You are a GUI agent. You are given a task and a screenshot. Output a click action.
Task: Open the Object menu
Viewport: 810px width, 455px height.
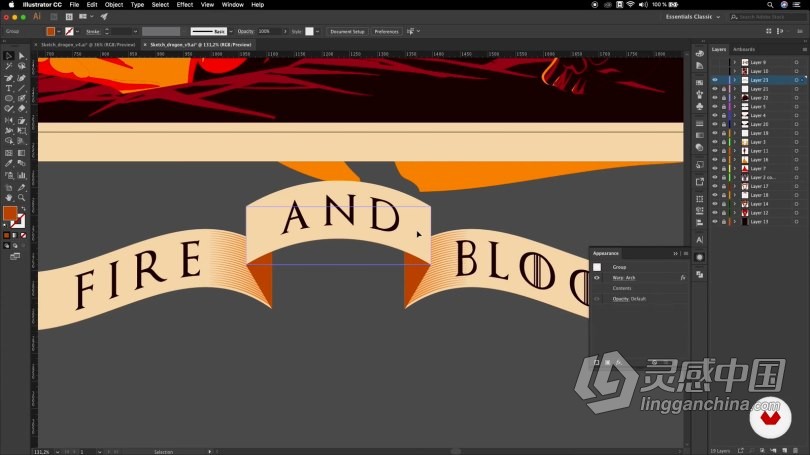click(114, 5)
